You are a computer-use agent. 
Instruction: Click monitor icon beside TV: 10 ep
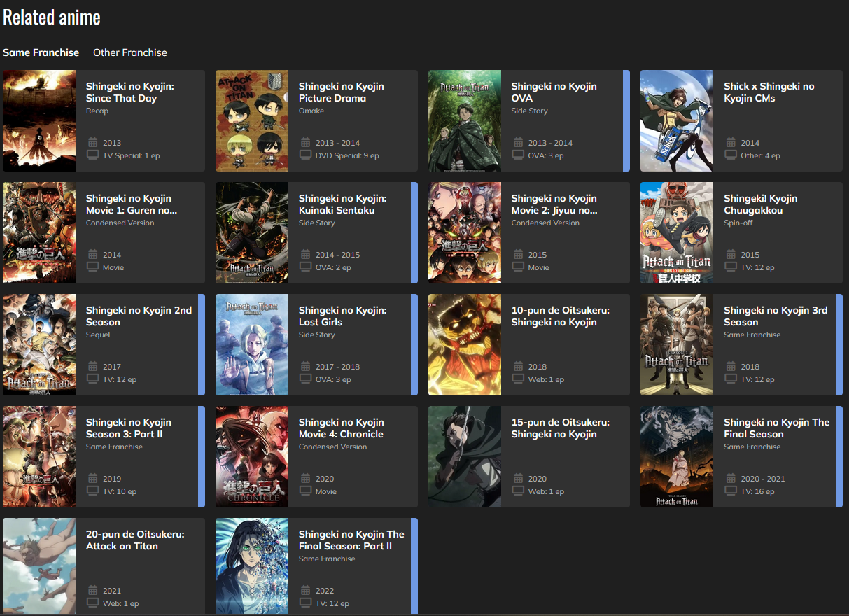[92, 491]
